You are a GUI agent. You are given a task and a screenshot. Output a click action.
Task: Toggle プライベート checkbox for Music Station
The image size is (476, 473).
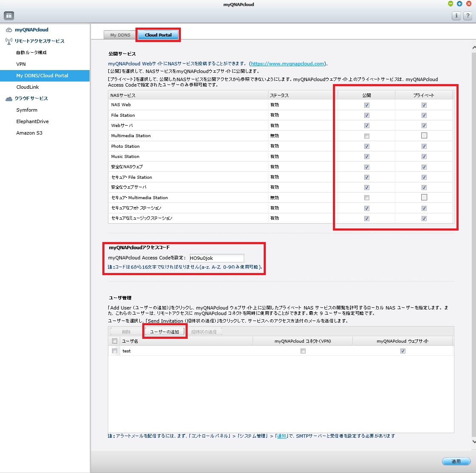tap(424, 157)
